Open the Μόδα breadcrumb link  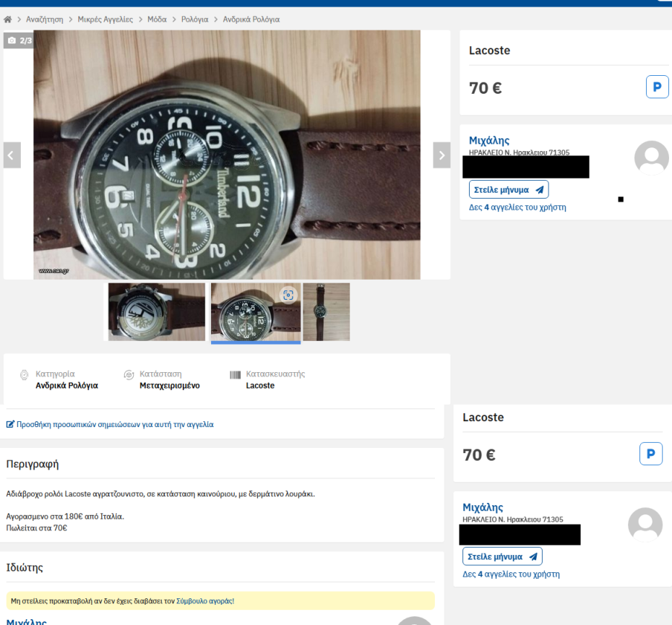point(157,20)
